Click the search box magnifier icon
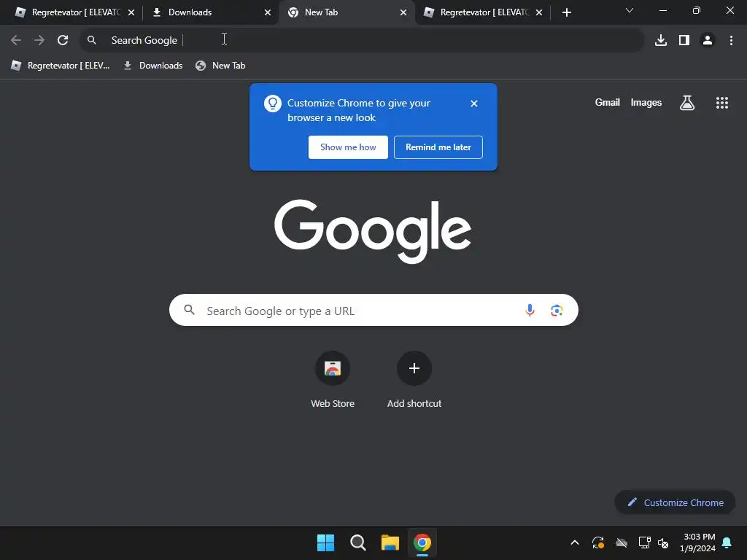 (x=189, y=310)
